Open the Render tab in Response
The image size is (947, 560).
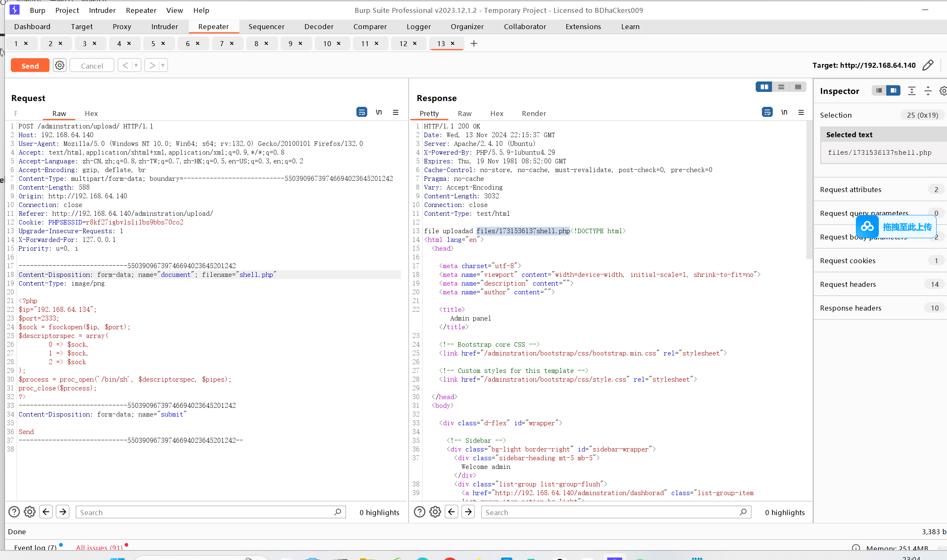coord(534,113)
